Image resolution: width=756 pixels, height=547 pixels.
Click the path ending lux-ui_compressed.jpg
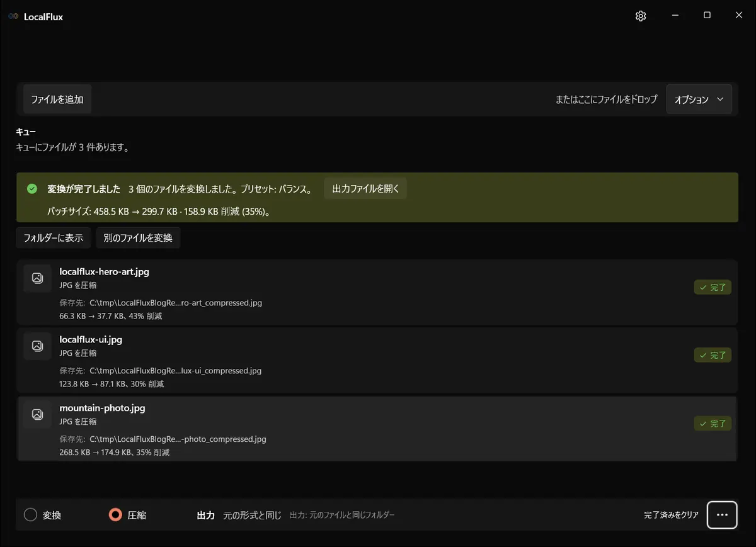coord(175,371)
